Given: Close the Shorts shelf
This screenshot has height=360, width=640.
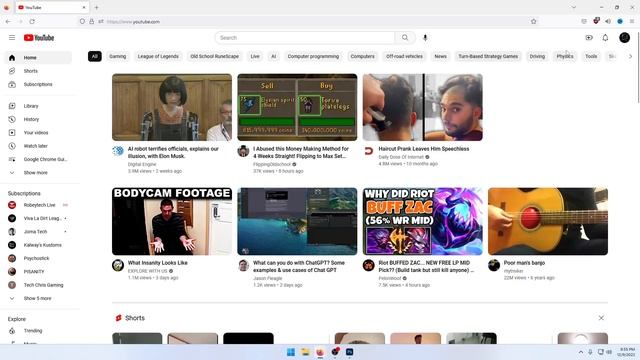Looking at the screenshot, I should click(x=601, y=318).
